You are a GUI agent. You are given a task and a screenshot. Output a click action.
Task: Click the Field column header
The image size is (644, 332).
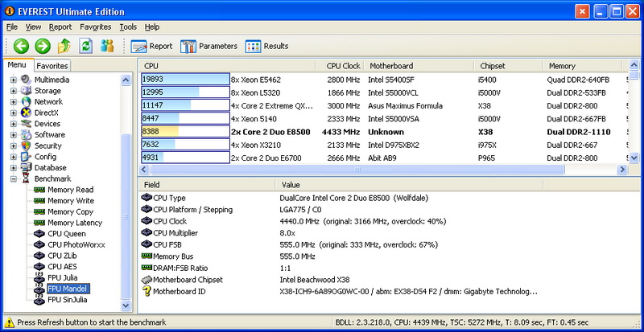(208, 185)
